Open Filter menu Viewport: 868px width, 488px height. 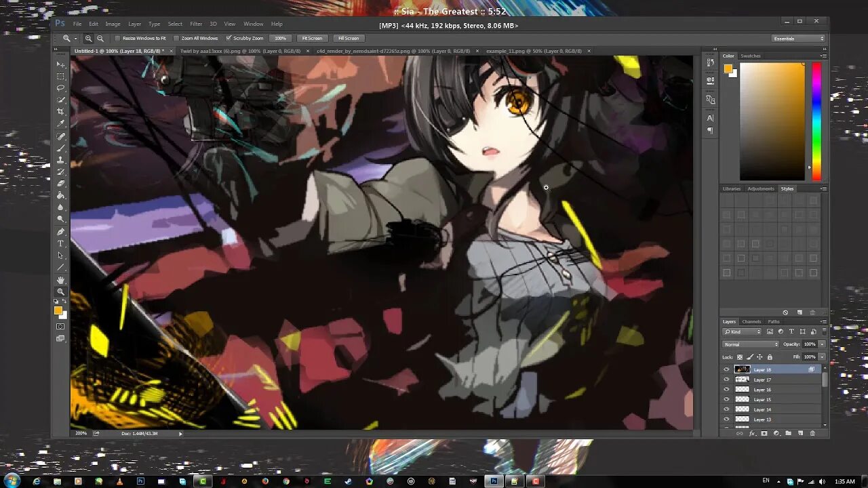[x=196, y=24]
